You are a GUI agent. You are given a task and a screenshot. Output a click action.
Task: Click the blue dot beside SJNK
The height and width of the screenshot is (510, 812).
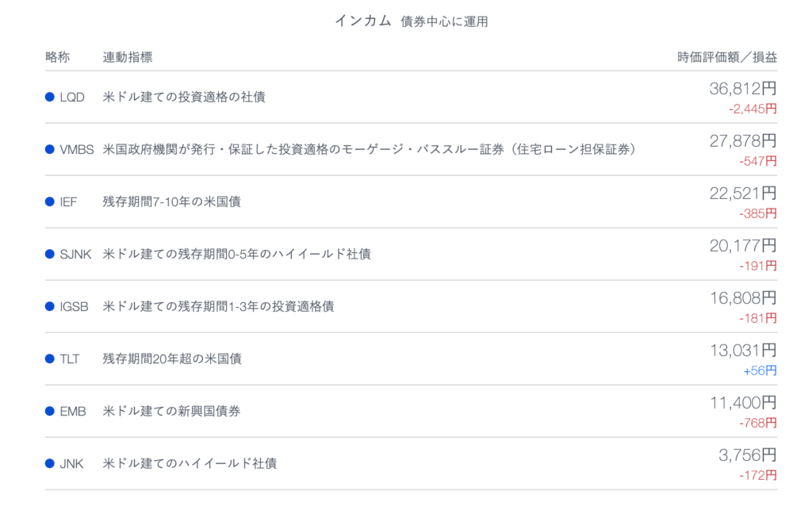(50, 254)
